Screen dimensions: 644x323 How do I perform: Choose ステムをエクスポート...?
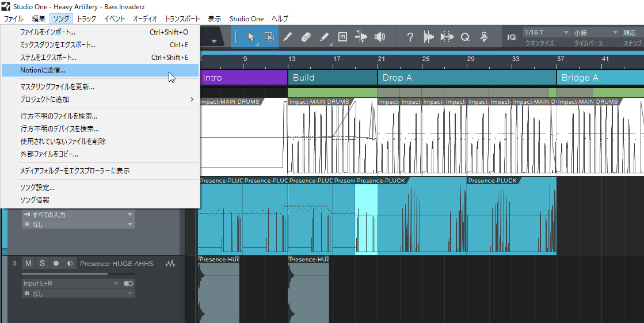coord(100,58)
